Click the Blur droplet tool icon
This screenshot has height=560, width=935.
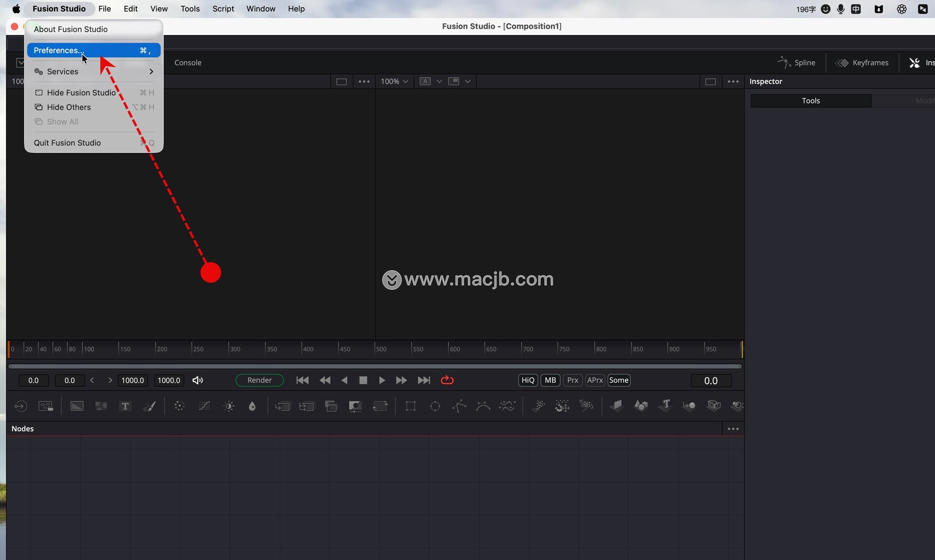[x=252, y=406]
